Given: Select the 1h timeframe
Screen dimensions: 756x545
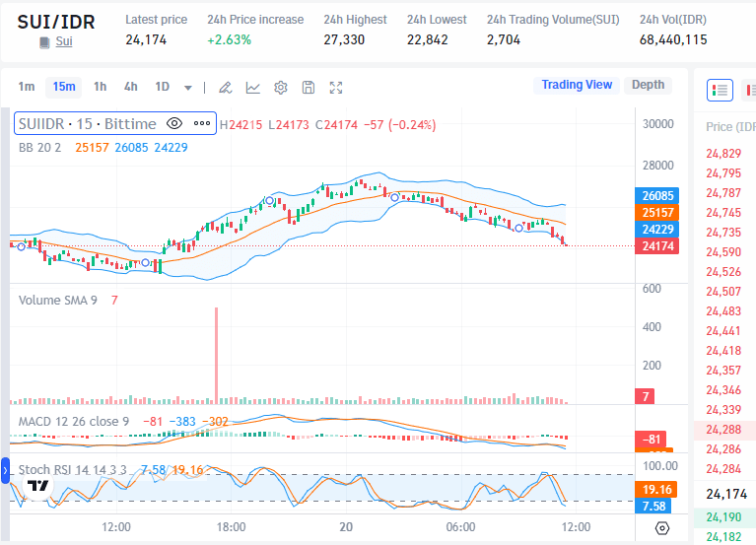Looking at the screenshot, I should pyautogui.click(x=100, y=87).
